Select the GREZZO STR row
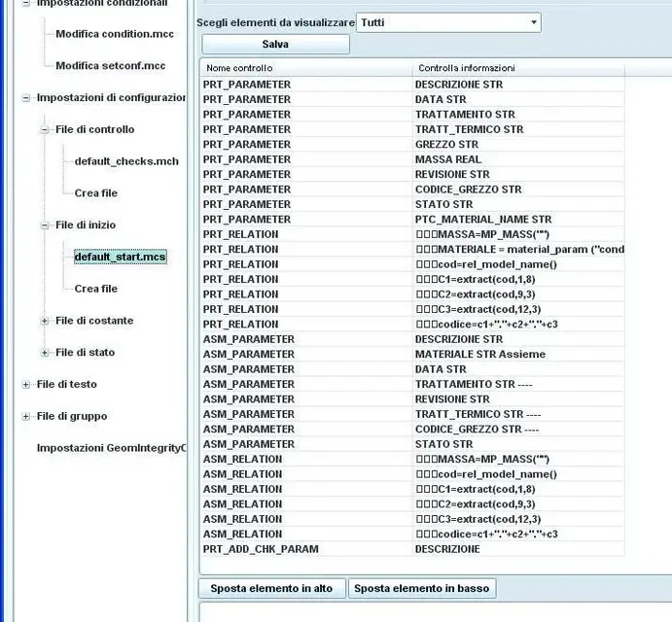This screenshot has height=622, width=672. tap(412, 145)
